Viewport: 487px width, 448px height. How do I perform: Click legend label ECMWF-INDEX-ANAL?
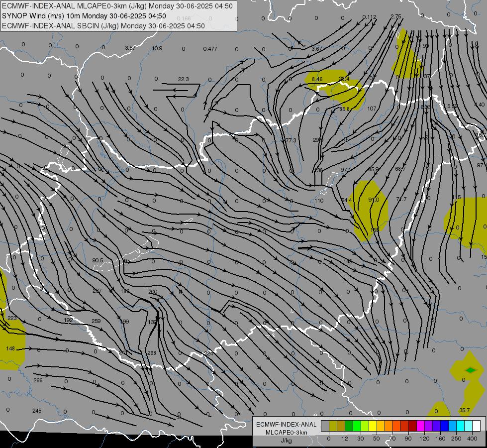point(287,425)
